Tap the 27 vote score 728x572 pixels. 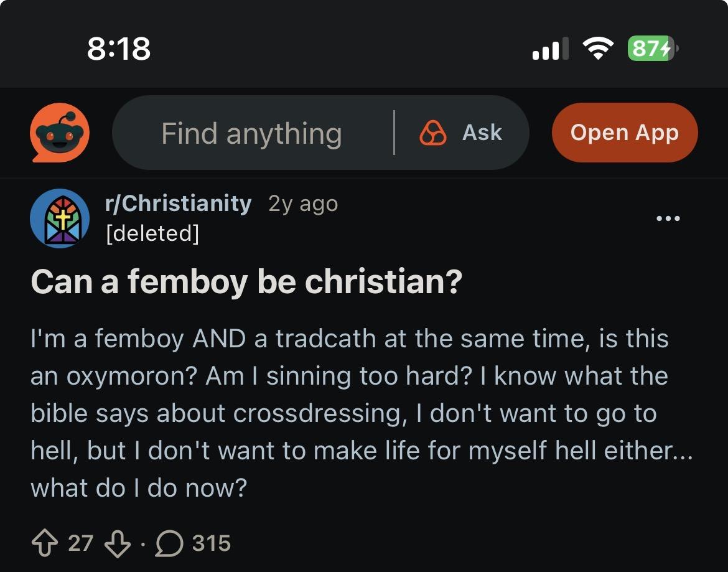[80, 543]
